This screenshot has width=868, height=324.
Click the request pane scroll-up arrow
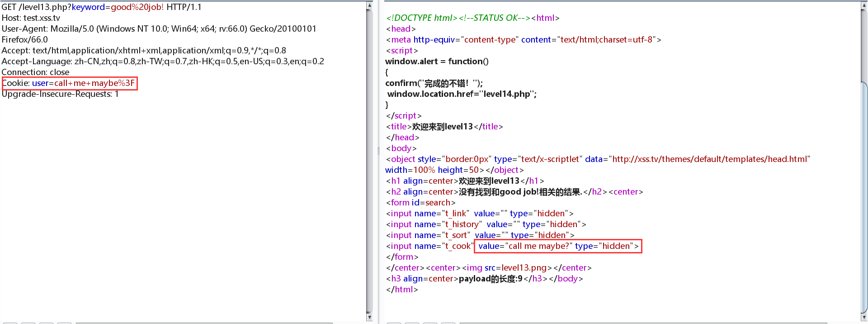(369, 5)
